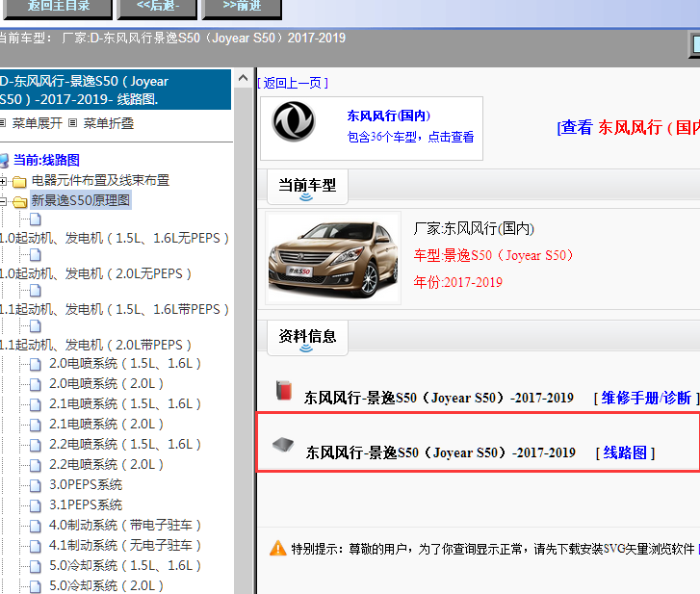Click the blue sidebar title banner
Image resolution: width=700 pixels, height=594 pixels.
point(116,90)
